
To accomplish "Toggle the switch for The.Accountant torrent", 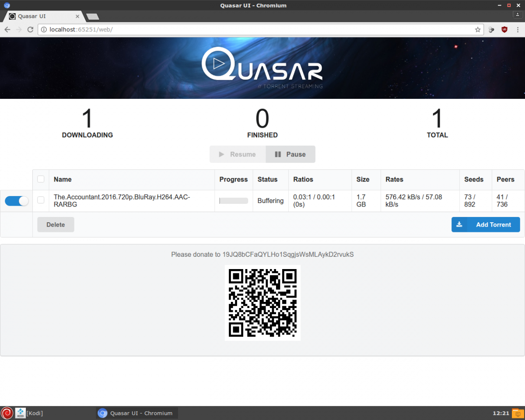I will click(17, 201).
